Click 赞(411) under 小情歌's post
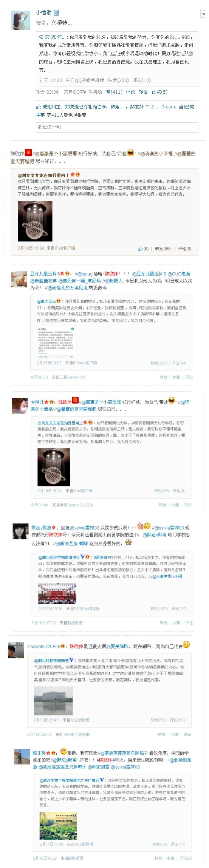 (114, 92)
